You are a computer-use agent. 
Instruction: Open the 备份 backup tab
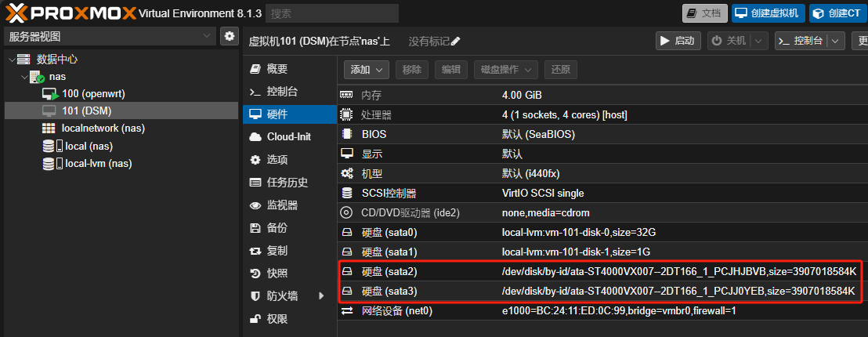click(x=290, y=228)
